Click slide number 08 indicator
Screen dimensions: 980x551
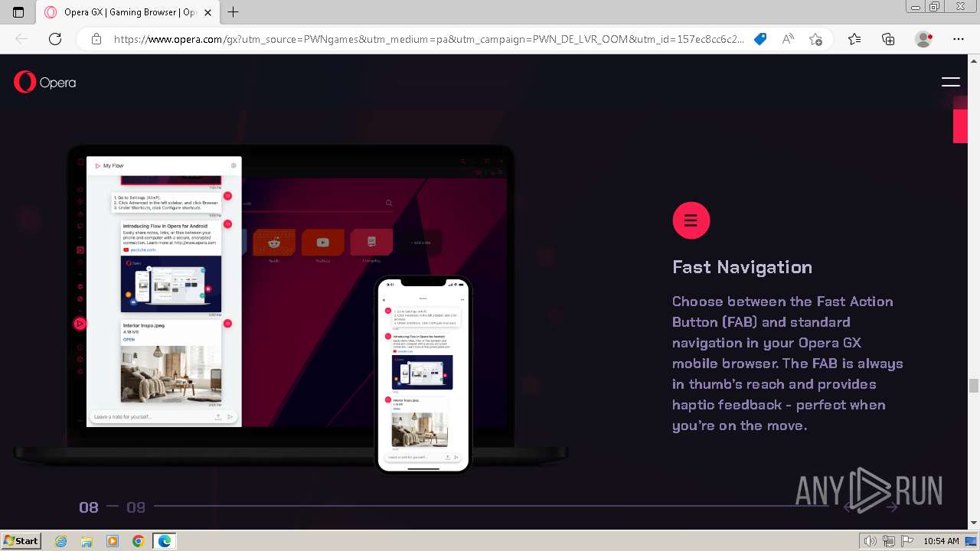(89, 507)
